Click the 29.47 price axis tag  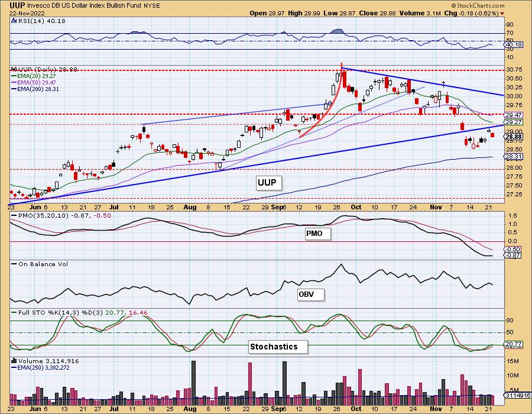pos(514,115)
